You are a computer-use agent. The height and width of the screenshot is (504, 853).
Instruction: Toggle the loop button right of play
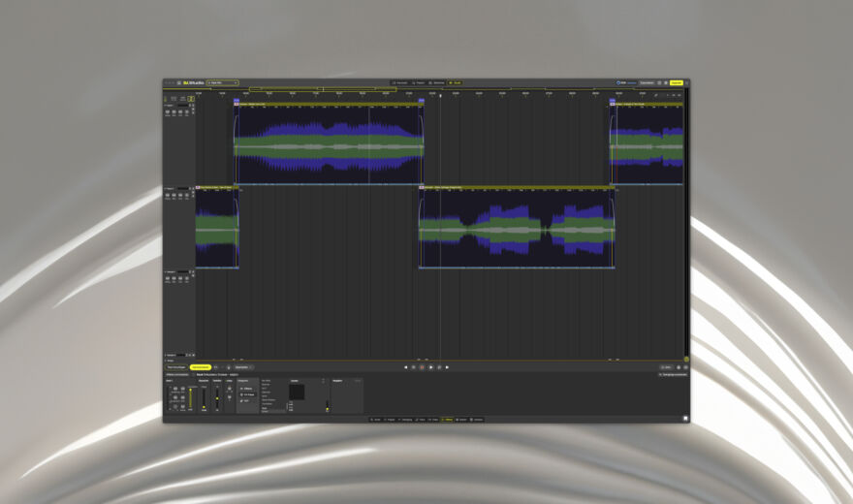click(x=439, y=367)
